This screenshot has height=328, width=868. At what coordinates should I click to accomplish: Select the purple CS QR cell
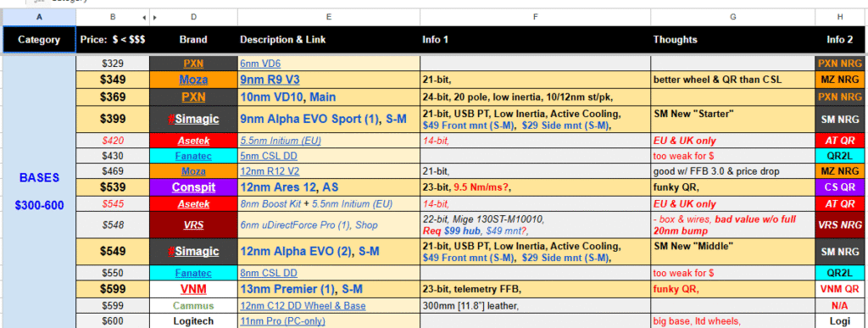(x=840, y=187)
